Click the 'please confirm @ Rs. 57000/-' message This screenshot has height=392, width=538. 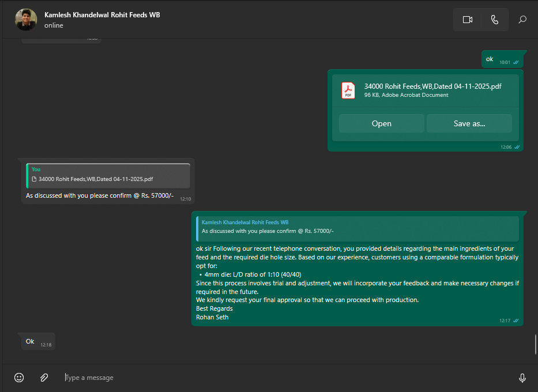pyautogui.click(x=99, y=196)
